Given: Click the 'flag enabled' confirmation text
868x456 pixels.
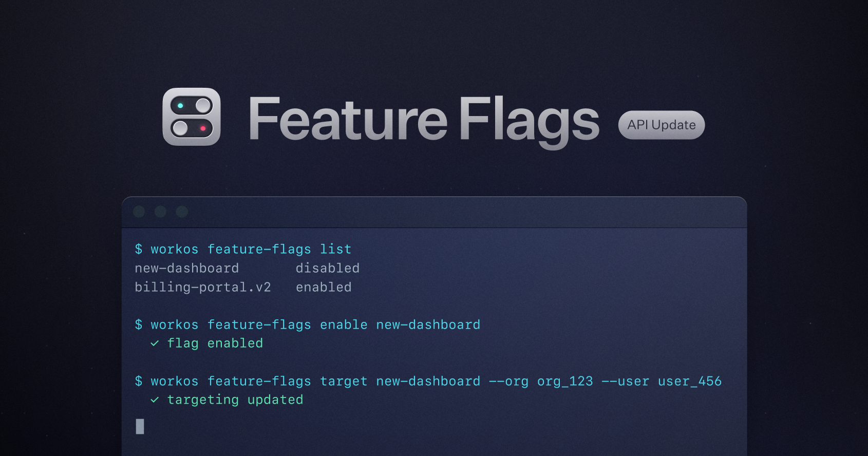Looking at the screenshot, I should pos(215,344).
